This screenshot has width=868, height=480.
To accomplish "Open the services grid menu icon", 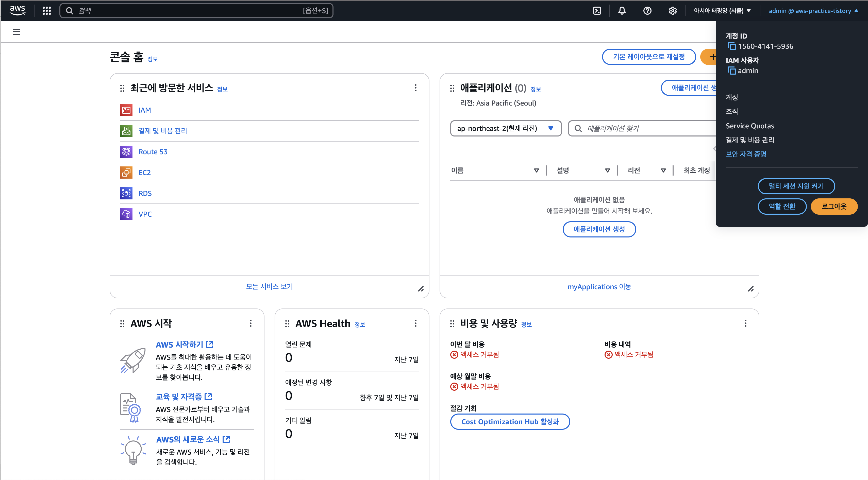I will 46,11.
